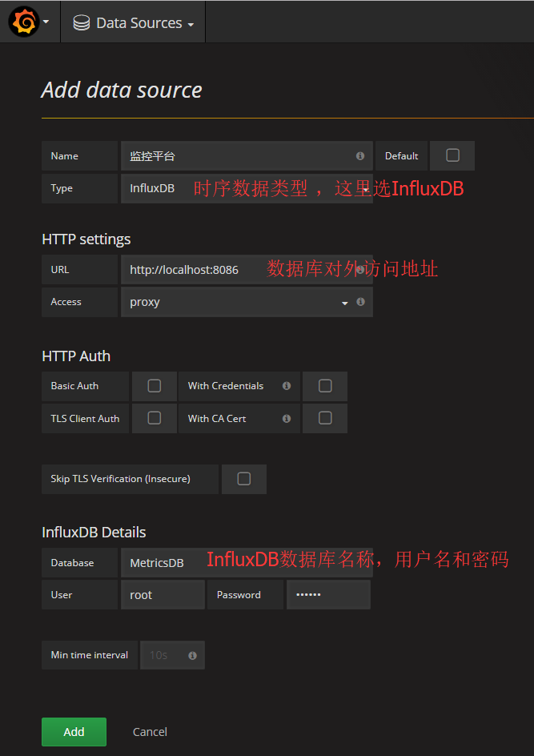Click the Password input field
The height and width of the screenshot is (756, 534).
pos(329,595)
